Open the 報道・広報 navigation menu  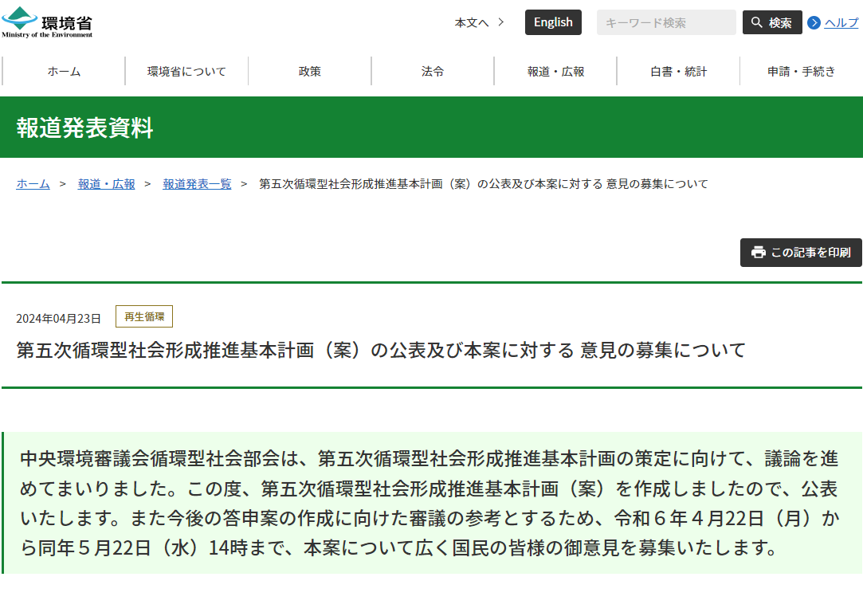click(555, 71)
